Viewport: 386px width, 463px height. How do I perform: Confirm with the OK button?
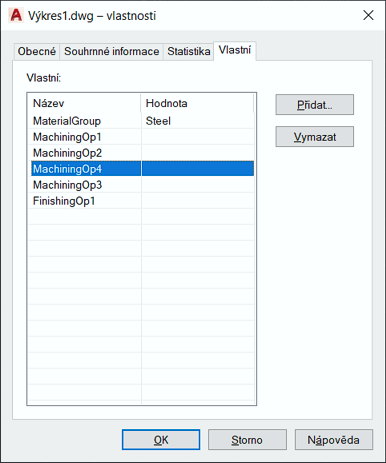coord(161,440)
